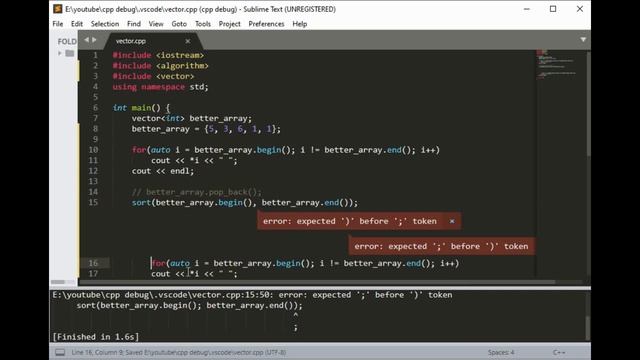Click the better_array = {5, 3, 6, 1, 1}; line
640x360 pixels.
(206, 129)
